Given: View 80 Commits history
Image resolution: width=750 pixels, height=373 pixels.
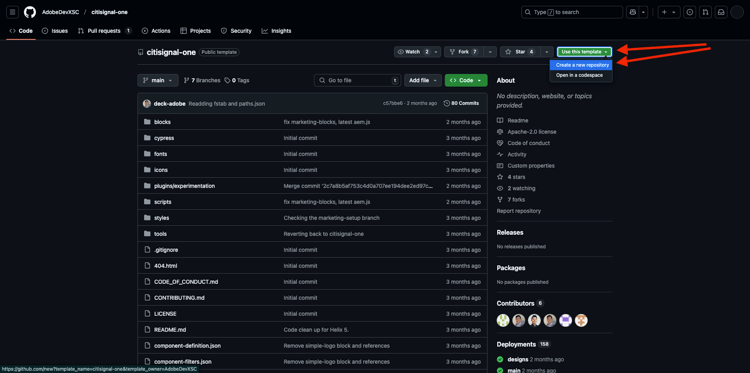Looking at the screenshot, I should coord(461,103).
